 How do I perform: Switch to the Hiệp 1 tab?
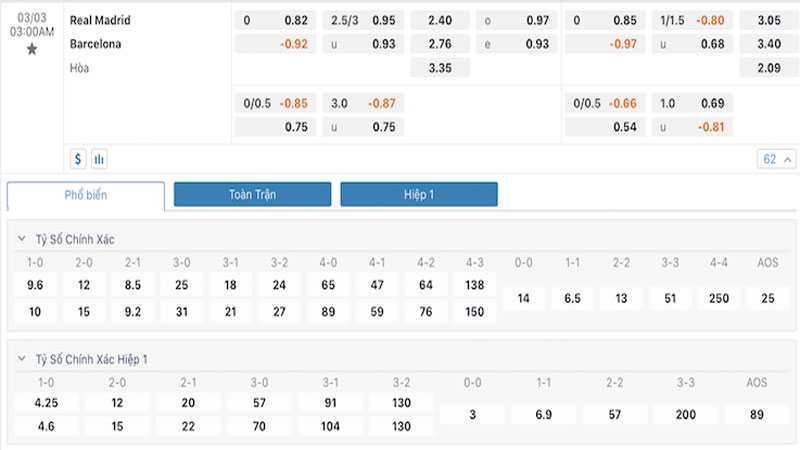tap(419, 194)
